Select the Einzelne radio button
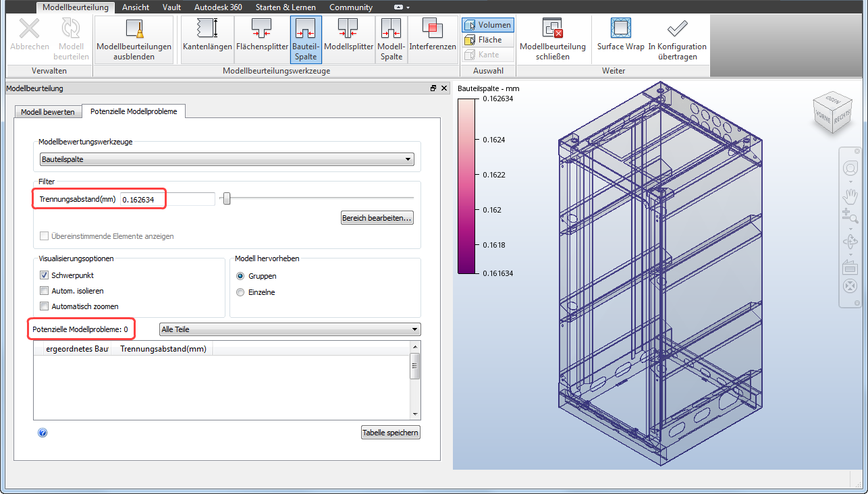The width and height of the screenshot is (868, 494). 240,292
